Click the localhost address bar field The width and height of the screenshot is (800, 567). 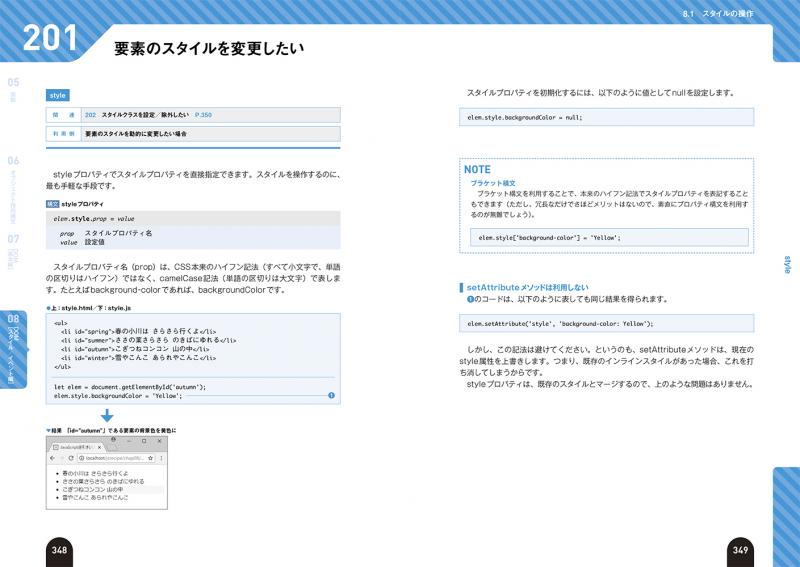click(x=116, y=458)
